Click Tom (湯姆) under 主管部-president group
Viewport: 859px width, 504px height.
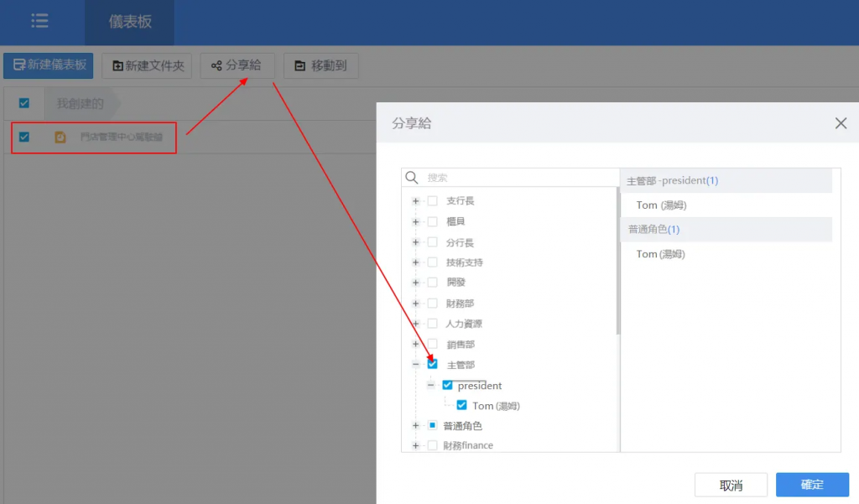[x=661, y=205]
